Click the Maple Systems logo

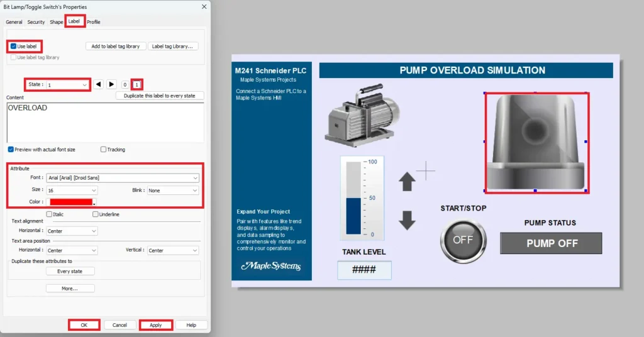pos(271,266)
